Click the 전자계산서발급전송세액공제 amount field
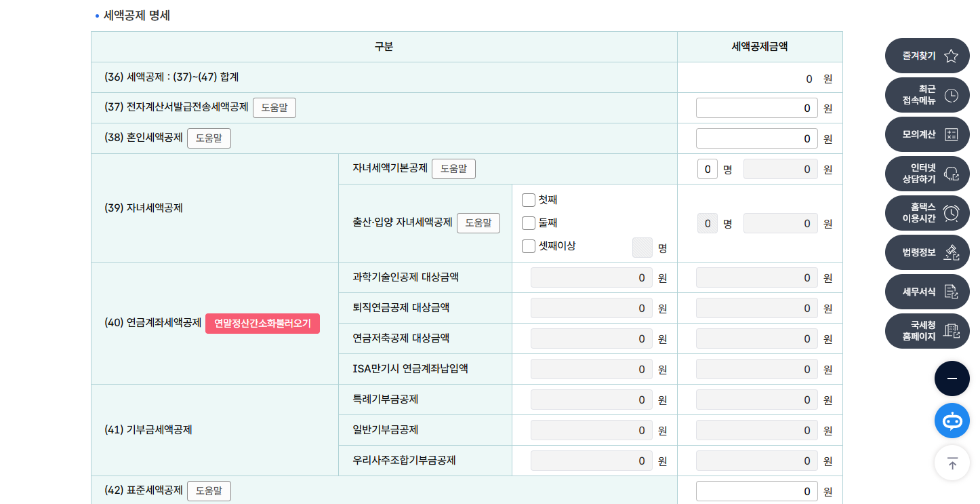The width and height of the screenshot is (980, 504). point(756,108)
